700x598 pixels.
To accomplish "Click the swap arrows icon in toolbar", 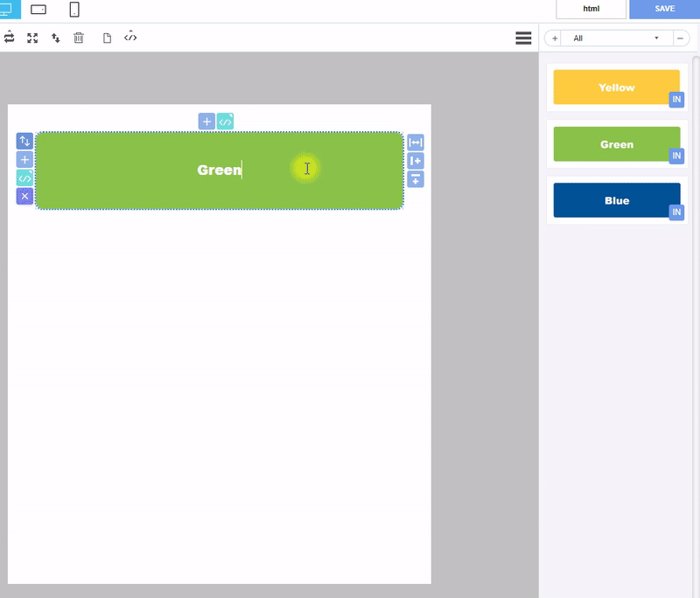I will (x=10, y=38).
